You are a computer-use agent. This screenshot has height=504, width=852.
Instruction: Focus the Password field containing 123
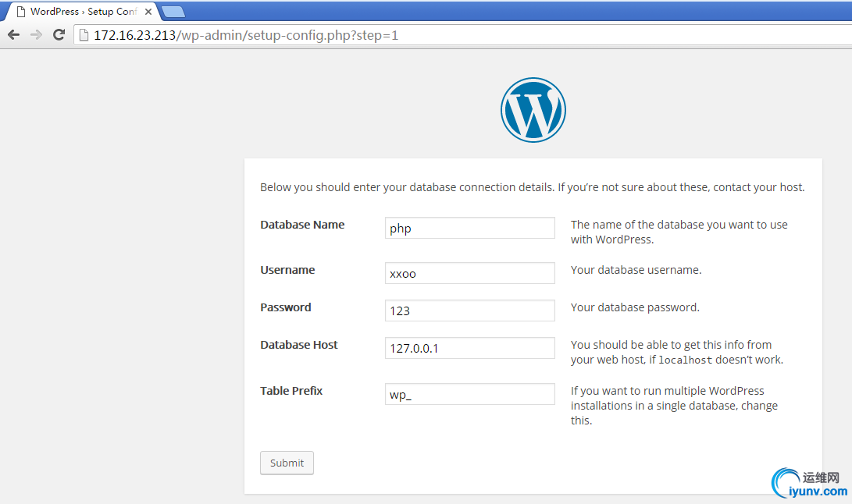pos(469,311)
